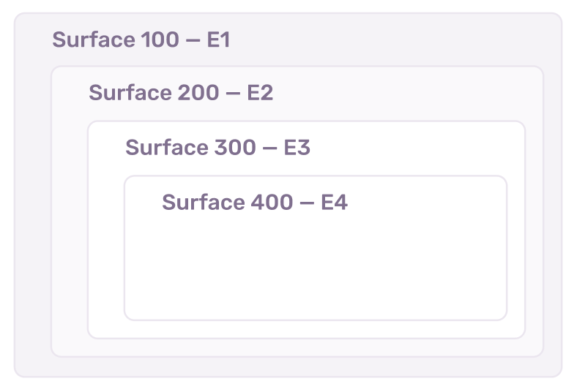The image size is (577, 392).
Task: Click the number "400" in the innermost heading
Action: tap(272, 203)
